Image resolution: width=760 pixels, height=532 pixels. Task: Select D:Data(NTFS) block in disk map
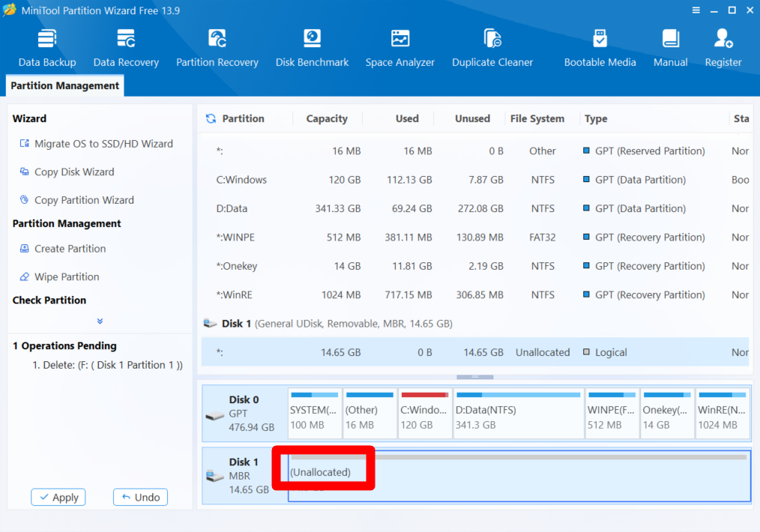[x=519, y=414]
